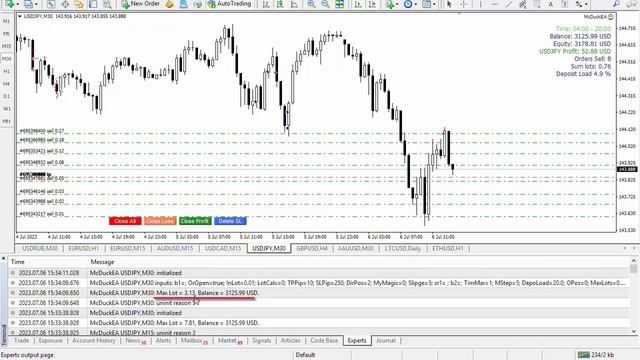Launch MetaEditor from the toolbar
Image resolution: width=640 pixels, height=360 pixels.
(x=169, y=4)
